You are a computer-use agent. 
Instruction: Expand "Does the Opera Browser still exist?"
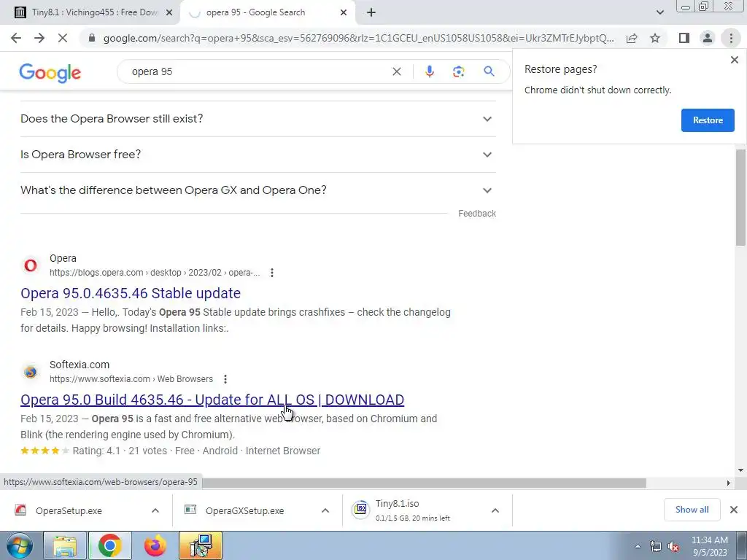point(258,119)
